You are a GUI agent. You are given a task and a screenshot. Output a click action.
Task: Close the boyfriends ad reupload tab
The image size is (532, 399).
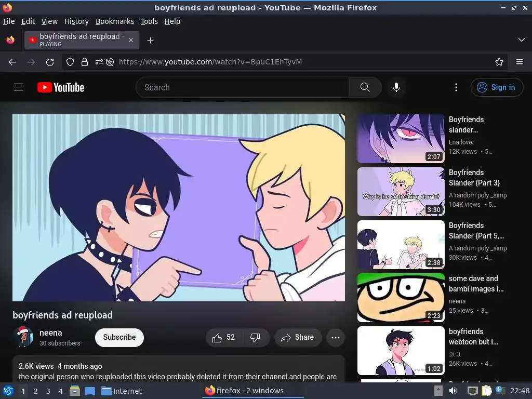[x=131, y=40]
